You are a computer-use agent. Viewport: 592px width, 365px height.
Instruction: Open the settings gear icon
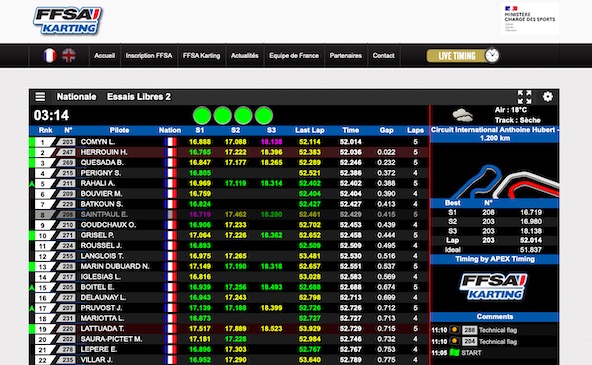coord(547,97)
